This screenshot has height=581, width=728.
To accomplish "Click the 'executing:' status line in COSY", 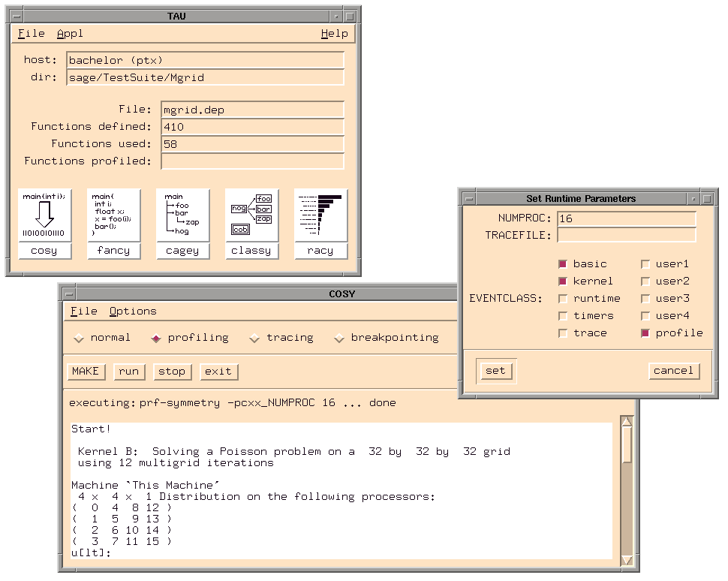I will tap(232, 402).
